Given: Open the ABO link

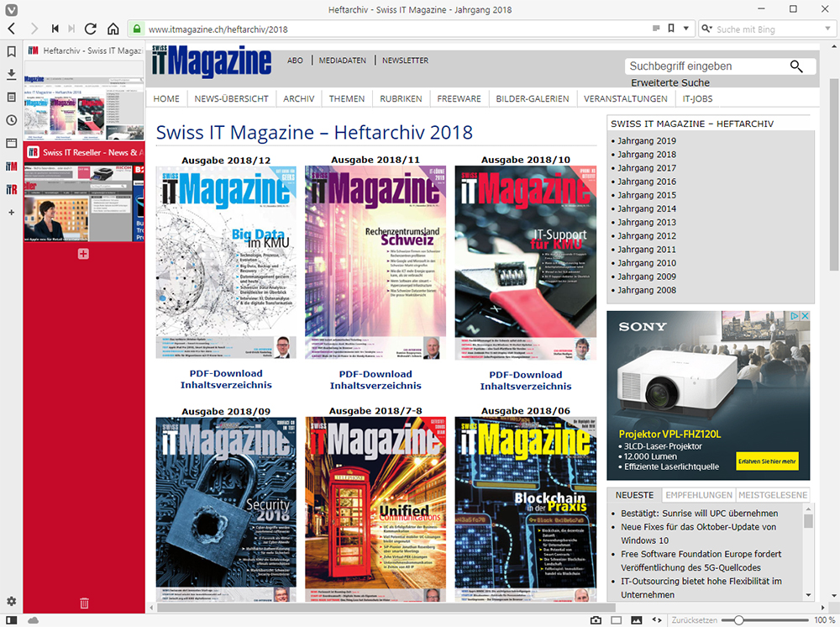Looking at the screenshot, I should 295,61.
